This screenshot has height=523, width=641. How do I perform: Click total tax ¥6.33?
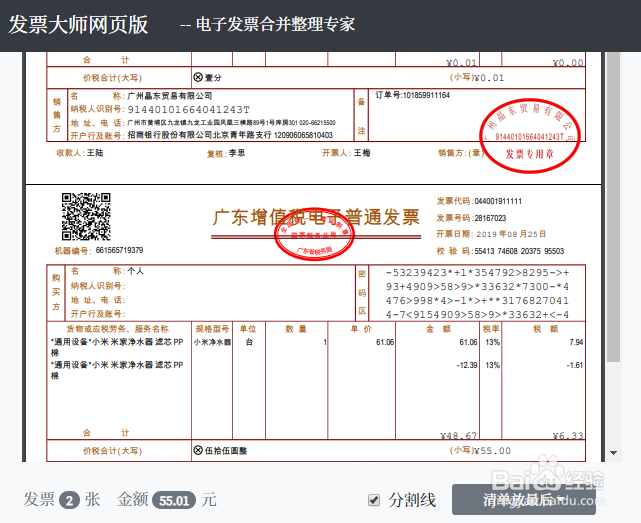568,436
